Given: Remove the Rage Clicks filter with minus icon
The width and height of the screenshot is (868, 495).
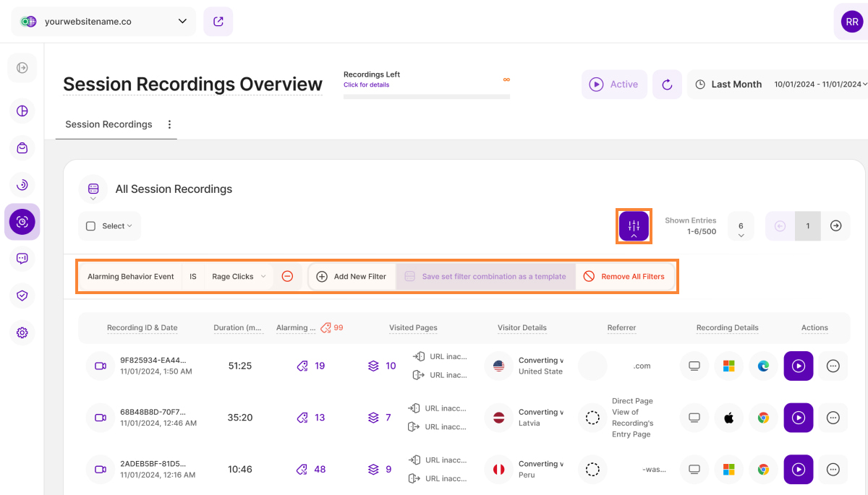Looking at the screenshot, I should click(287, 277).
